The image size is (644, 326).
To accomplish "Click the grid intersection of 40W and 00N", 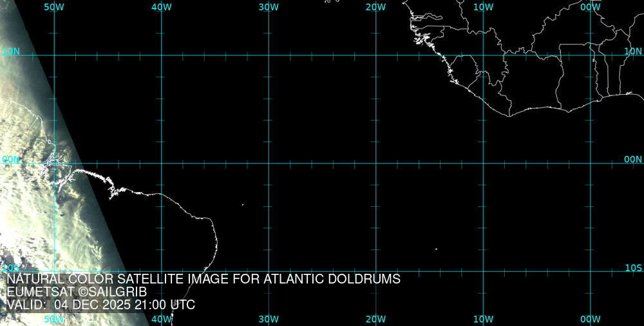I will [162, 163].
